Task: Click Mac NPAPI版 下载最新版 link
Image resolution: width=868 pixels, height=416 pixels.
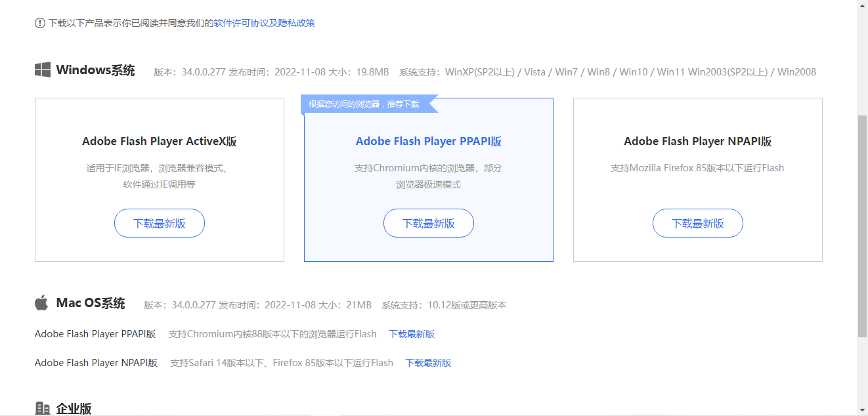Action: (428, 363)
